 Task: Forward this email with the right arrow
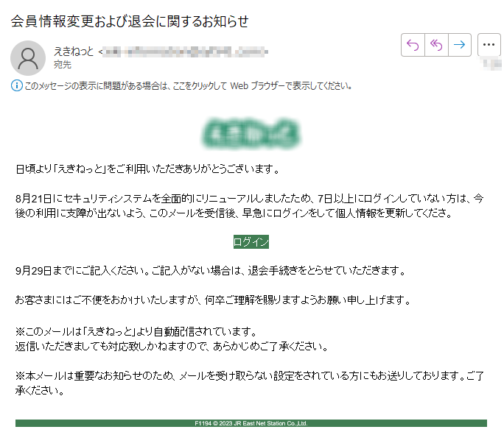(460, 45)
